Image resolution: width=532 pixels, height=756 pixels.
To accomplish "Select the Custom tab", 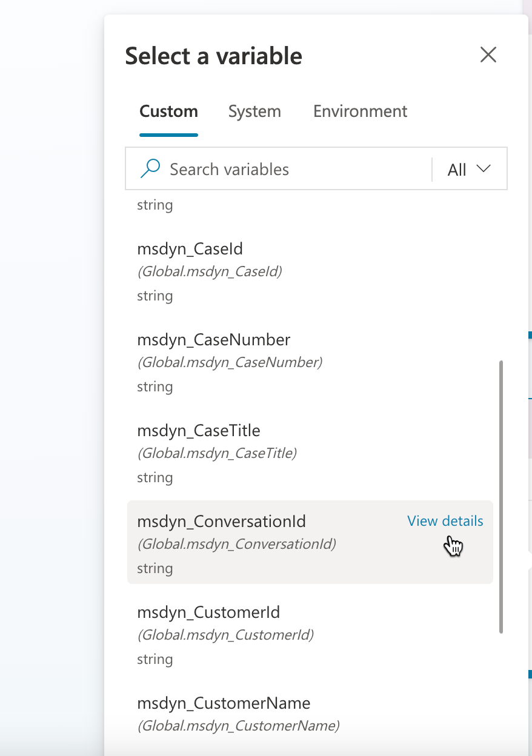I will pos(168,111).
